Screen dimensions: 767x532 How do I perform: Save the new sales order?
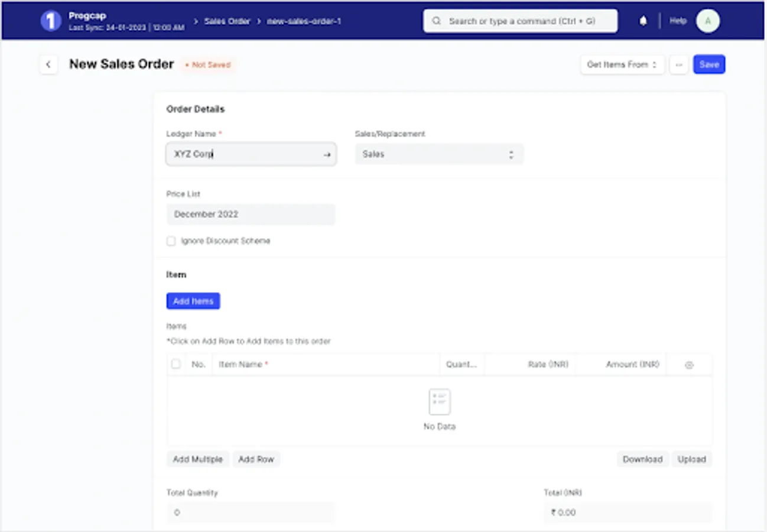[x=709, y=64]
